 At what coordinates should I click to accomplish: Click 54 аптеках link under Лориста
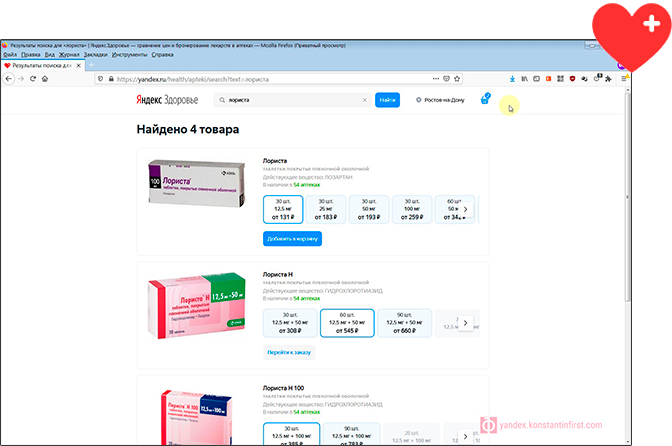click(x=306, y=185)
